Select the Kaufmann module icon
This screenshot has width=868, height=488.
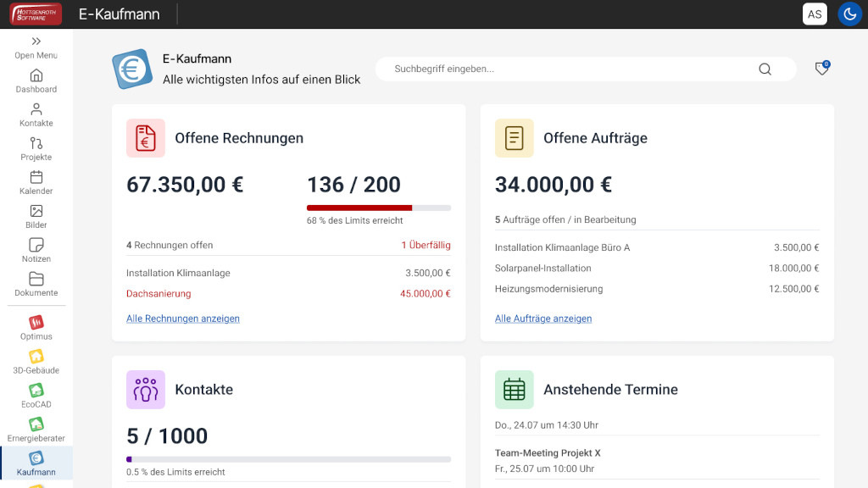click(36, 463)
